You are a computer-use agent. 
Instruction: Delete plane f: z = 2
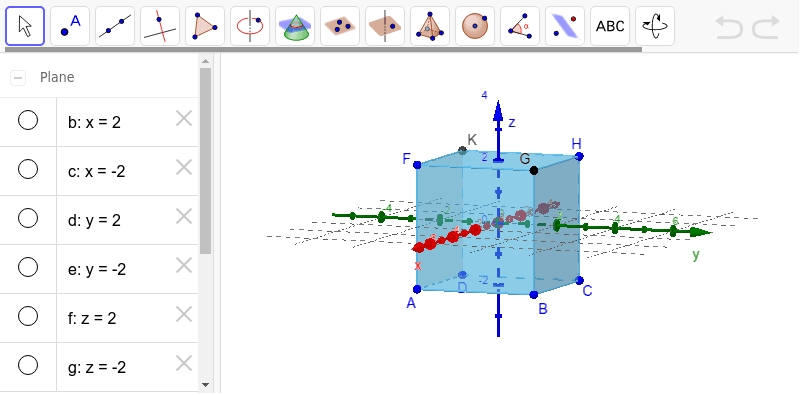[184, 314]
